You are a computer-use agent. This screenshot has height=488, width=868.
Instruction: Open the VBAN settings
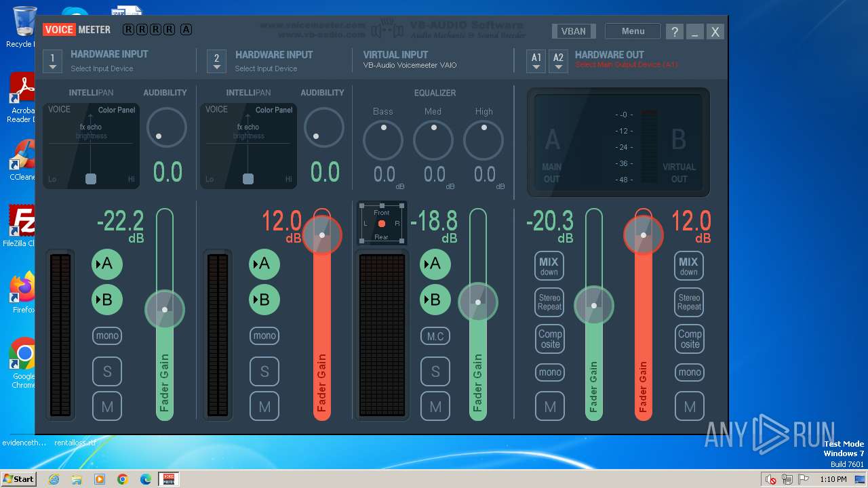pos(574,31)
